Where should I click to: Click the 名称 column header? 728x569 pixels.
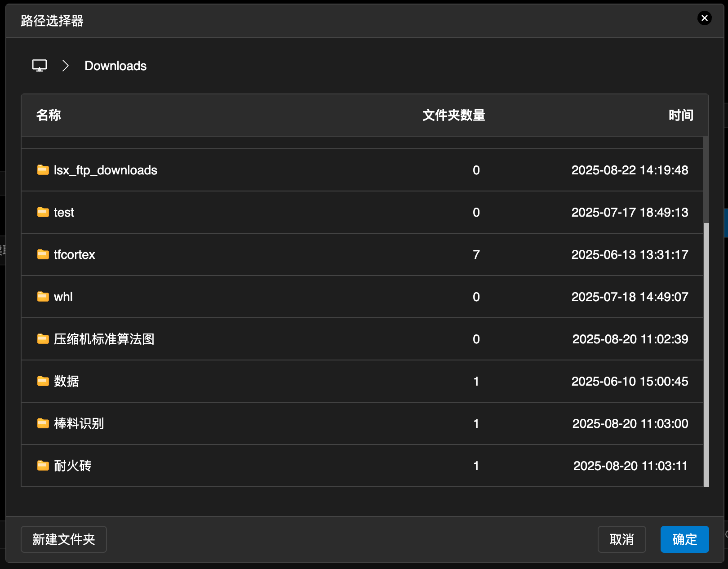click(x=49, y=115)
